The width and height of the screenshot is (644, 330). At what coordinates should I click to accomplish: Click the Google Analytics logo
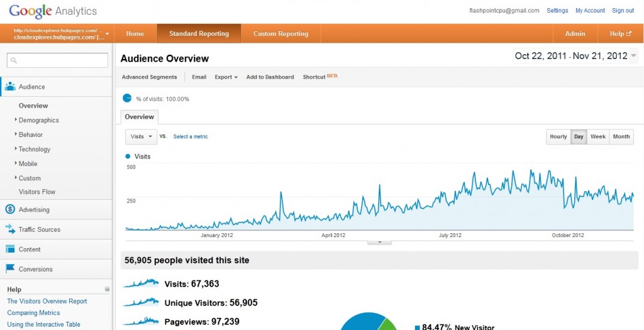[53, 11]
